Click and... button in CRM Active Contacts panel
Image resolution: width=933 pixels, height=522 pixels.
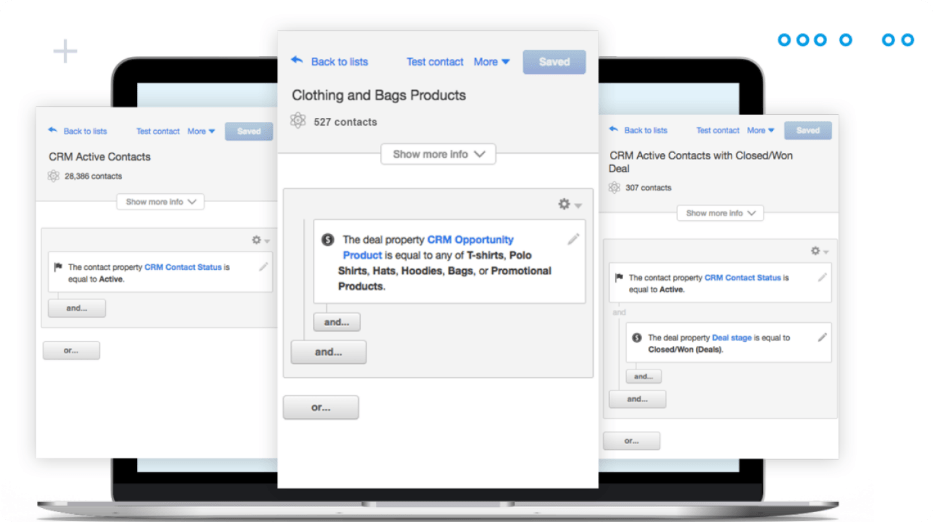(77, 308)
